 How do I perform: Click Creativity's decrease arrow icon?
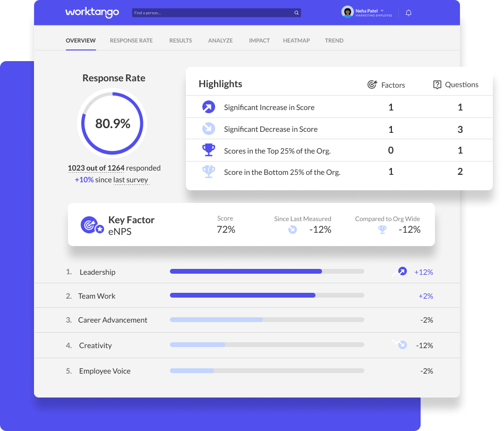click(x=403, y=345)
